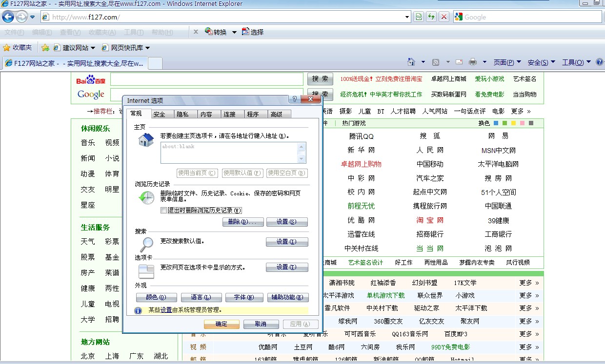Click the 语言(L) button

pos(201,297)
